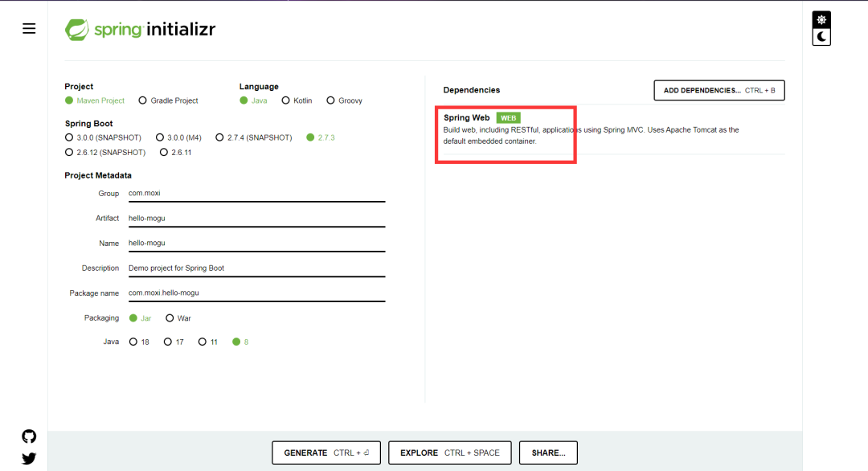Select Spring Boot 2.7.4 (SNAPSHOT)

253,137
